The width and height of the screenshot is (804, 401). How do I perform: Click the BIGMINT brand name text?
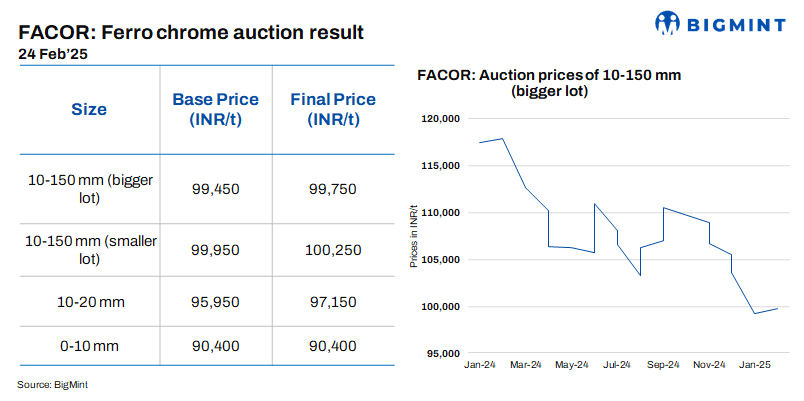tap(733, 23)
